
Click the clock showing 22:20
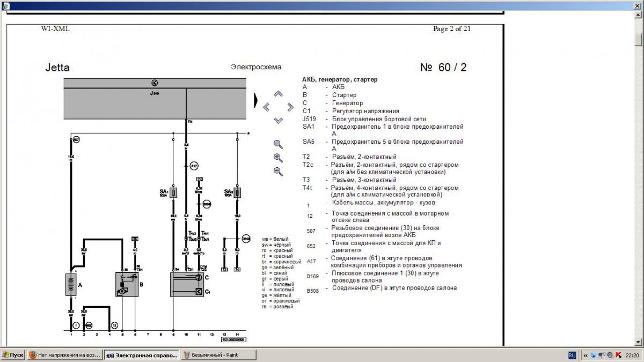(x=631, y=355)
